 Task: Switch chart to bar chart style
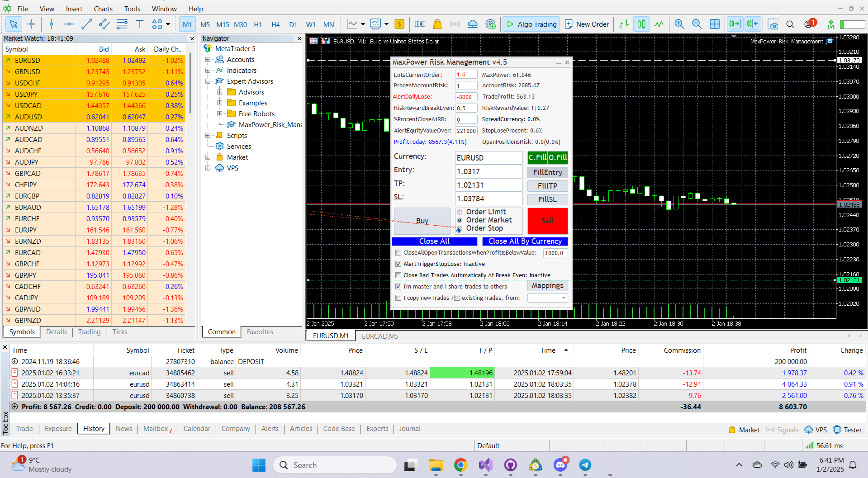[x=624, y=24]
